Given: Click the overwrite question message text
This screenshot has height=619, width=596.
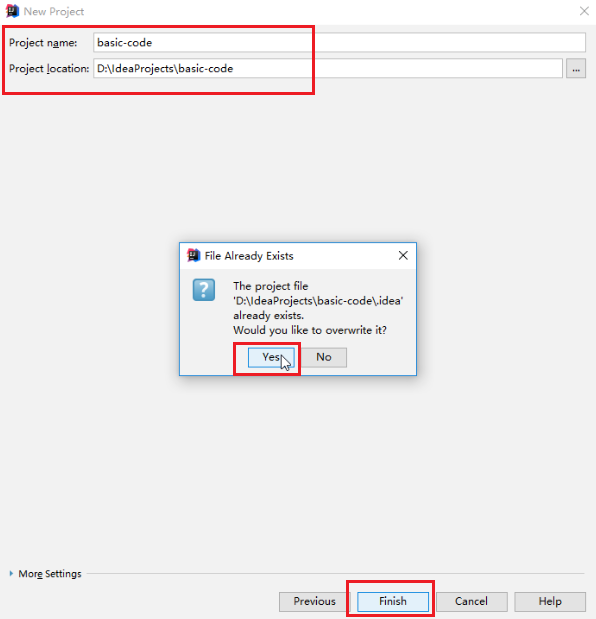Looking at the screenshot, I should [310, 330].
